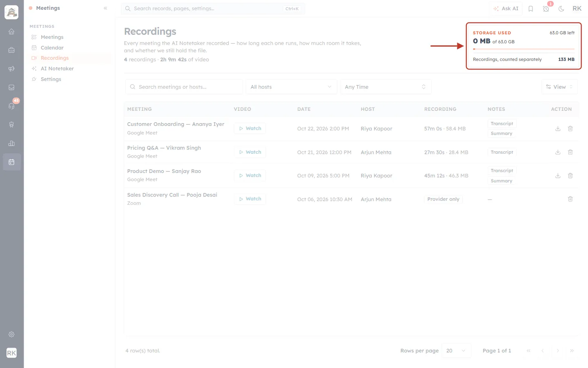Open the View options dropdown
Viewport: 588px width, 368px height.
click(559, 87)
